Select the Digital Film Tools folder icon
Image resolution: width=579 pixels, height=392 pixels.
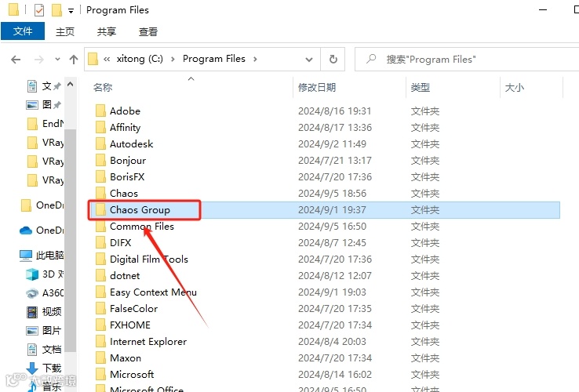[x=100, y=260]
